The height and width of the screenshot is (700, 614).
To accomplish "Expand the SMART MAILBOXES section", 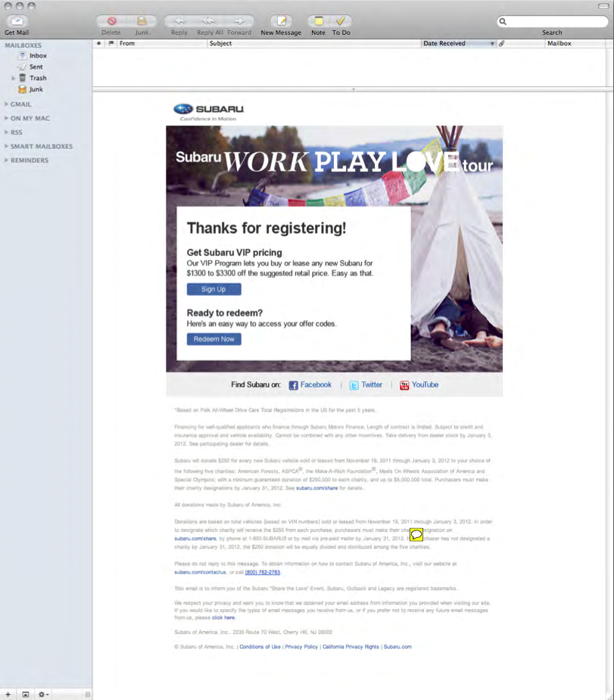I will tap(6, 146).
